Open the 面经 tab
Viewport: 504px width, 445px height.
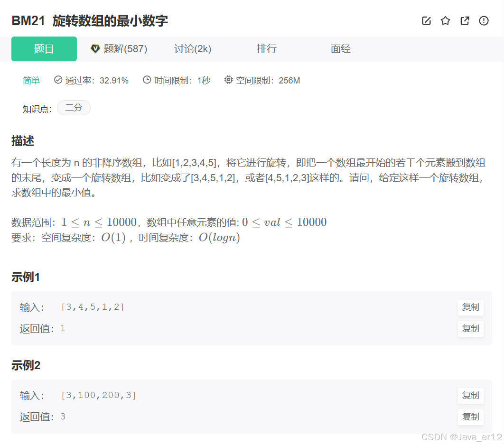click(340, 48)
